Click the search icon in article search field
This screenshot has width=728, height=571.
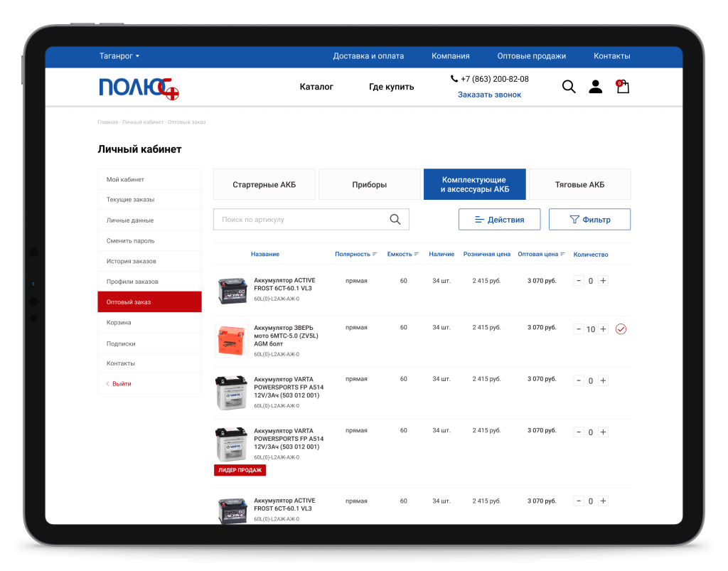click(x=395, y=219)
